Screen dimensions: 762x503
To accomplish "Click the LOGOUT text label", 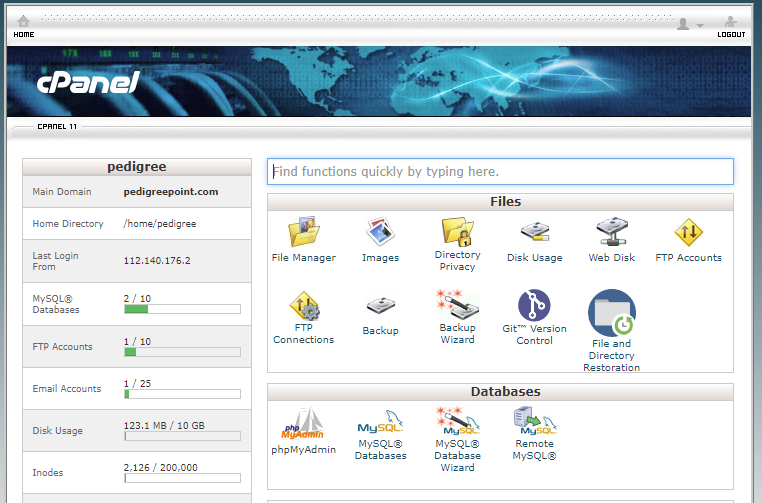I will (x=731, y=35).
